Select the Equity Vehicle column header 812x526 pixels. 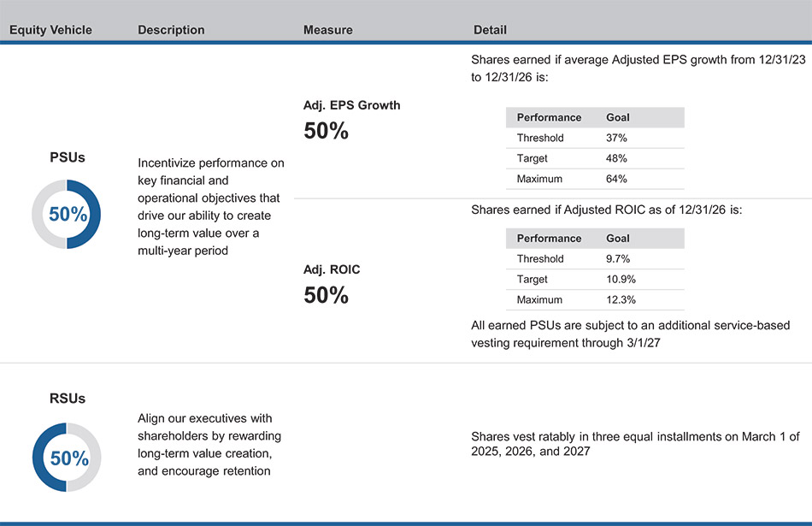(x=50, y=30)
